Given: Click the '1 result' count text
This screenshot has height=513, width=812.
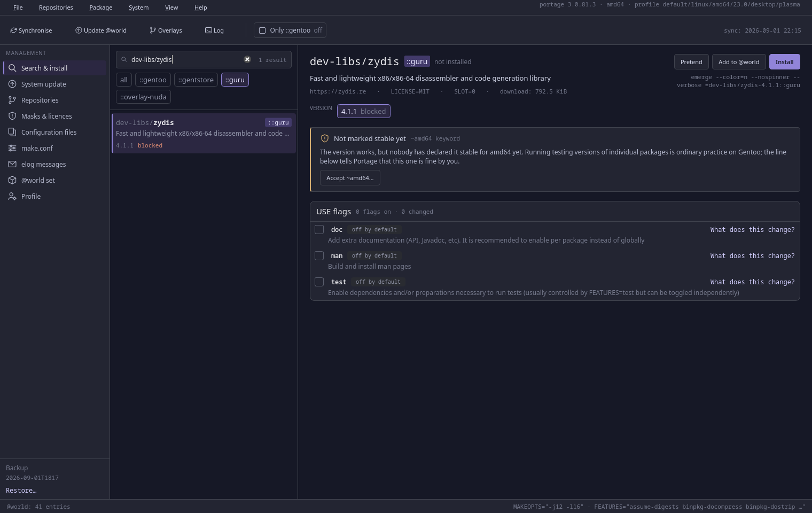Looking at the screenshot, I should tap(272, 60).
